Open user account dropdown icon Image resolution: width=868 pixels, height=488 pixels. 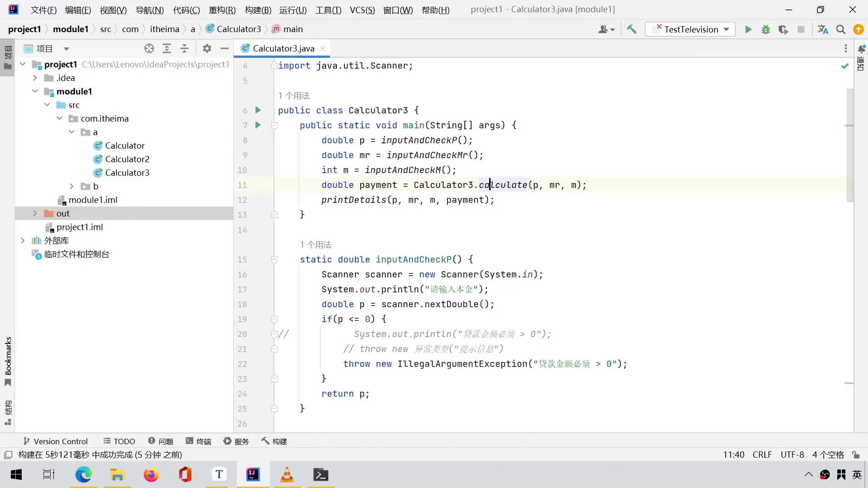pyautogui.click(x=606, y=29)
